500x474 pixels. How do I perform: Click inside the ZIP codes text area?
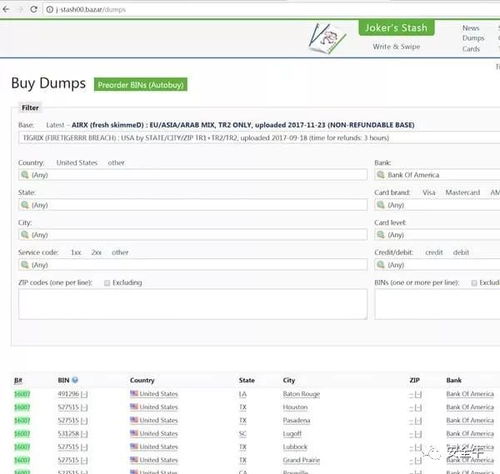click(x=193, y=304)
